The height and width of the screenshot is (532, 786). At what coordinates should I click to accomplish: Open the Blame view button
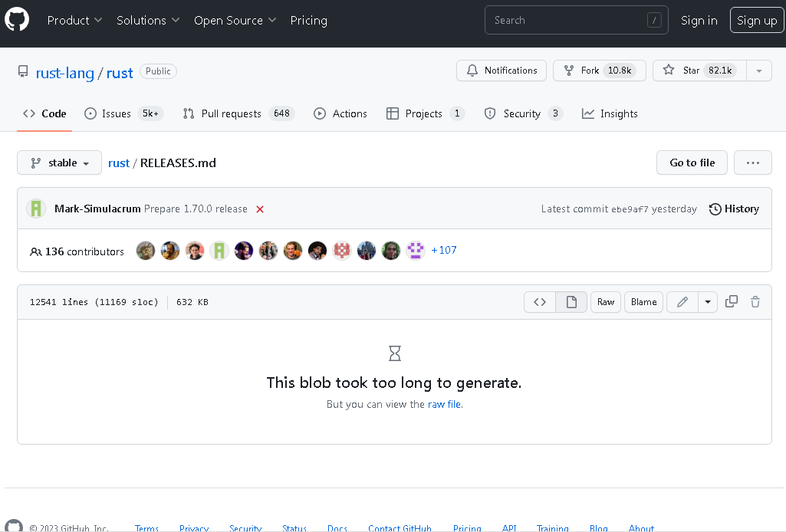643,302
